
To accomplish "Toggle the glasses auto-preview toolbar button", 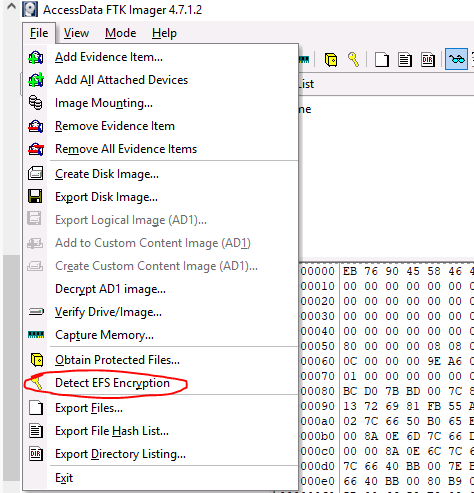I will [x=456, y=60].
